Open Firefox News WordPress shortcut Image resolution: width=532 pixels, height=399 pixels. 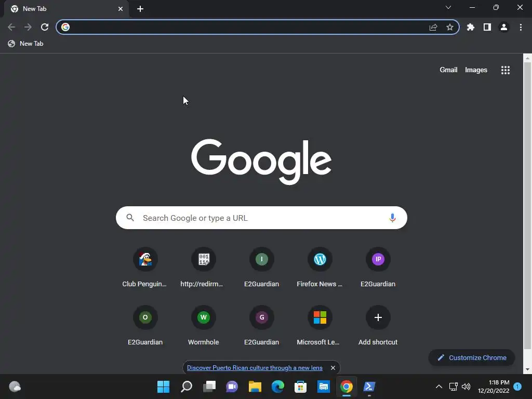320,268
